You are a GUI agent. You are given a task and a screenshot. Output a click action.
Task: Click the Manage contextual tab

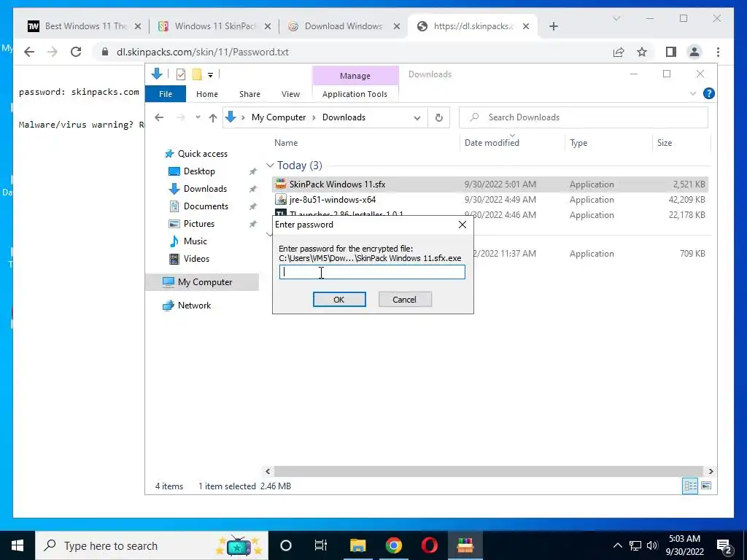[355, 76]
